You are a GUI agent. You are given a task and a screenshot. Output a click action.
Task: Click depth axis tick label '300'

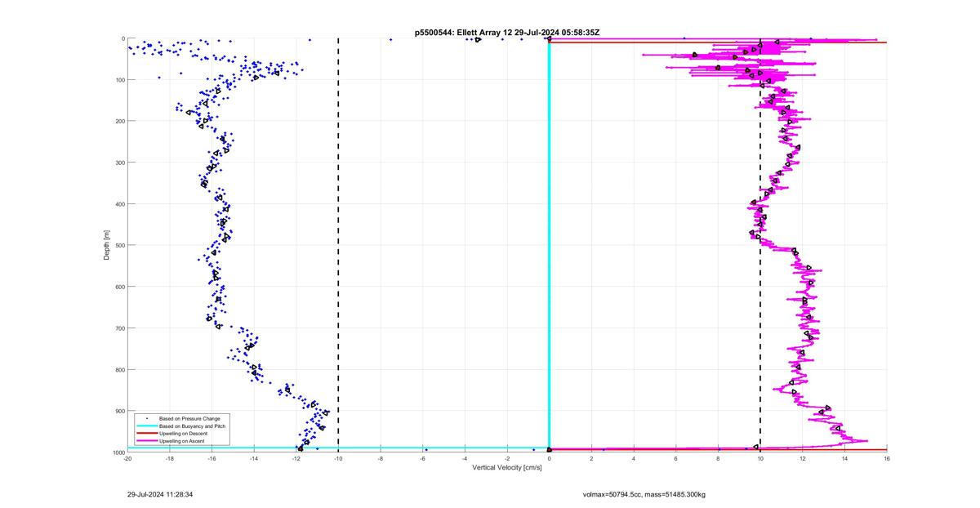click(119, 163)
